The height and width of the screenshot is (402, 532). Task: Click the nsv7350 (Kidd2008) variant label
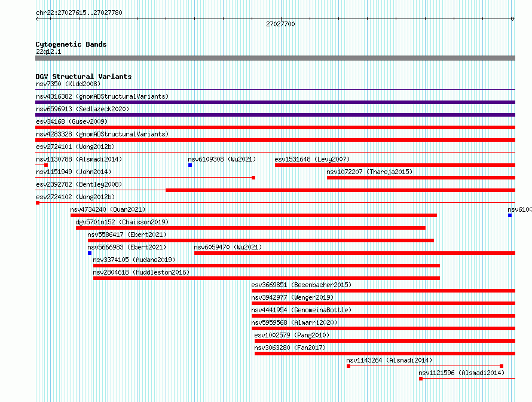68,84
